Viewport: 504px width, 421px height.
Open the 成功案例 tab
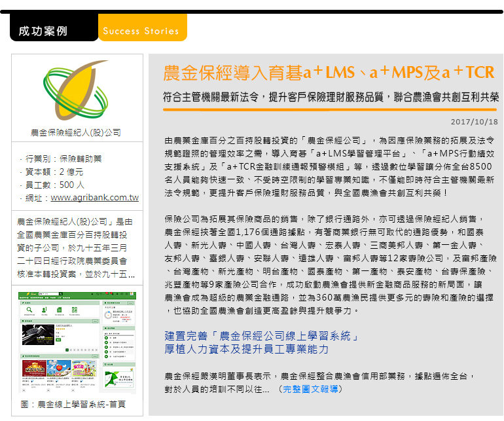pos(54,27)
